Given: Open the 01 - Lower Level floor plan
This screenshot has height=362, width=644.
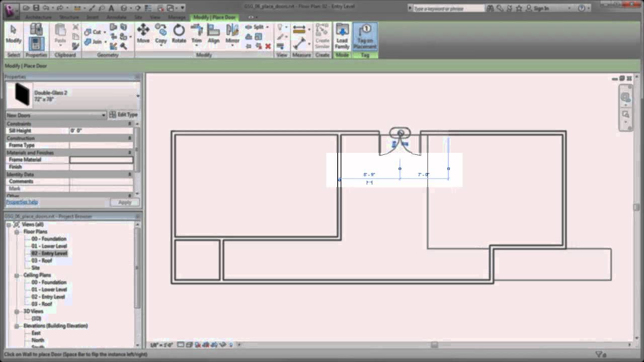Looking at the screenshot, I should (x=48, y=246).
